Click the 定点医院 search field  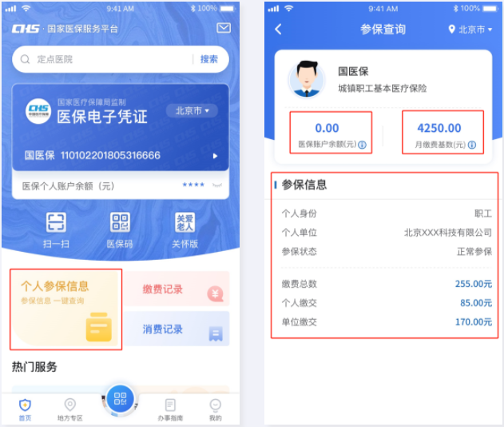click(x=106, y=59)
